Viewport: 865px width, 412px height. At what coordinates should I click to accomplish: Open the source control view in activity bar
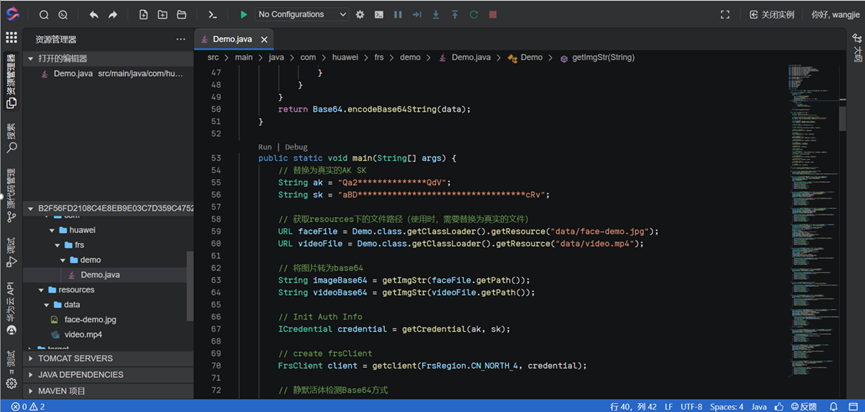coord(11,194)
